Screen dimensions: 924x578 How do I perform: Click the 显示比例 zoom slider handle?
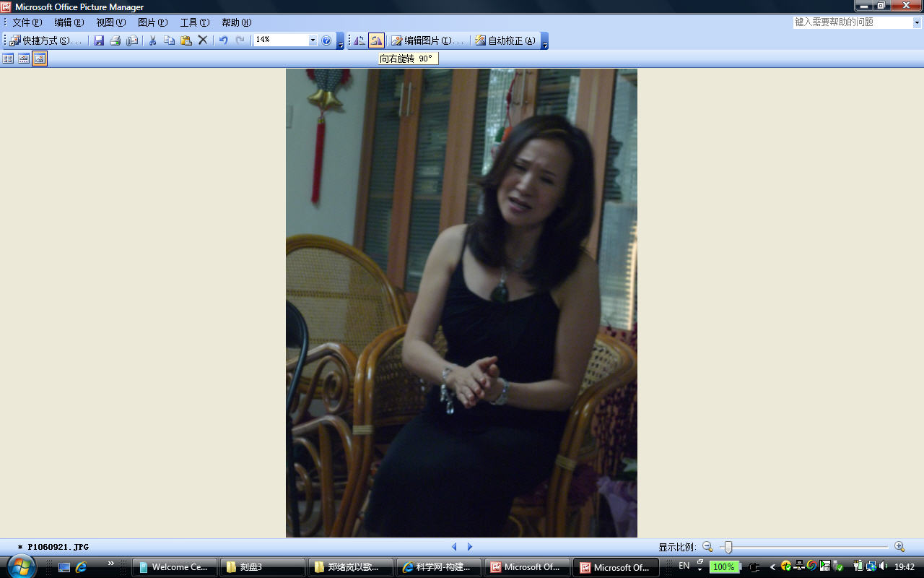click(728, 548)
